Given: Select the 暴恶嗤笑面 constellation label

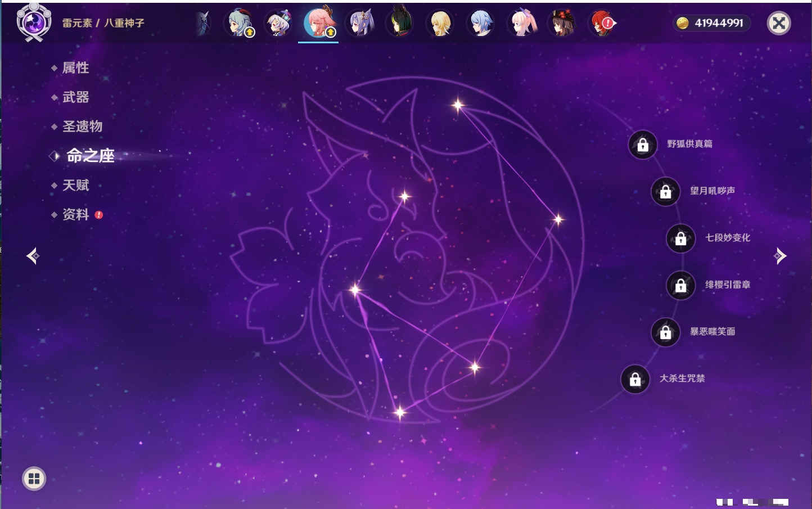Looking at the screenshot, I should point(712,332).
